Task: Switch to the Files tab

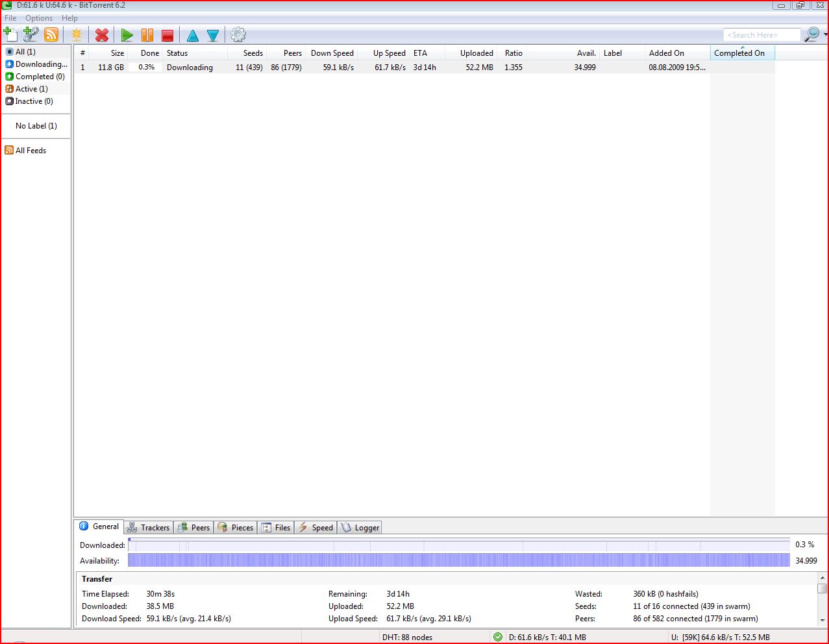Action: click(276, 528)
